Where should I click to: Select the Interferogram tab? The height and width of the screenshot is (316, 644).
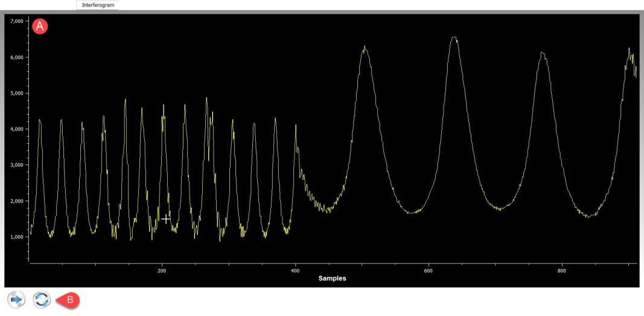tap(97, 5)
